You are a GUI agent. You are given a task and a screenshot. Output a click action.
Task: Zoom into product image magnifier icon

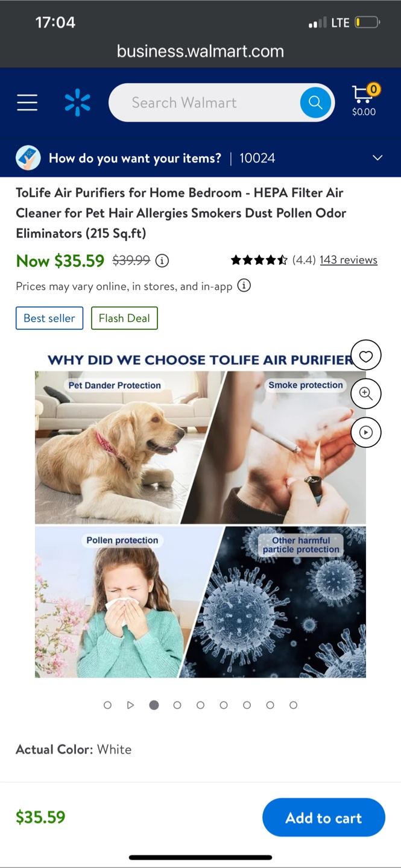(x=366, y=394)
